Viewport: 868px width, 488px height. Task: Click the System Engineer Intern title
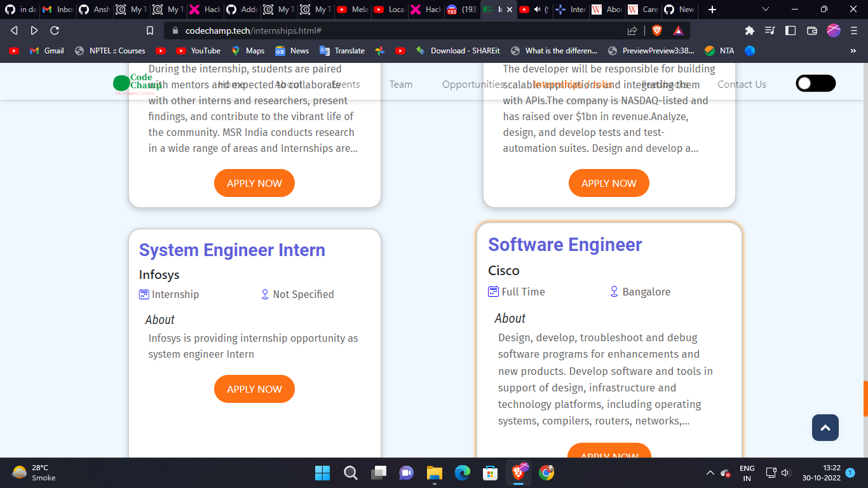(232, 250)
